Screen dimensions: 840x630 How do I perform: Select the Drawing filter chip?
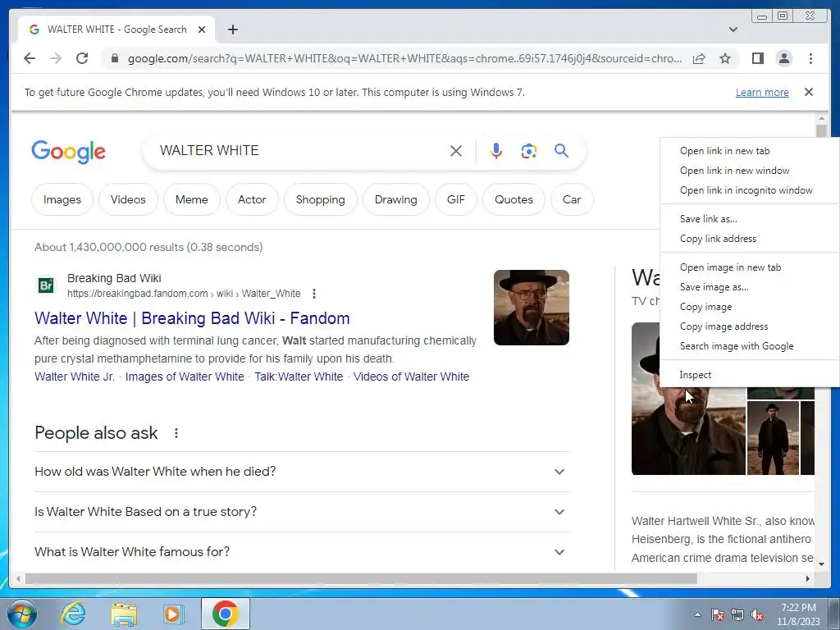[x=396, y=200]
